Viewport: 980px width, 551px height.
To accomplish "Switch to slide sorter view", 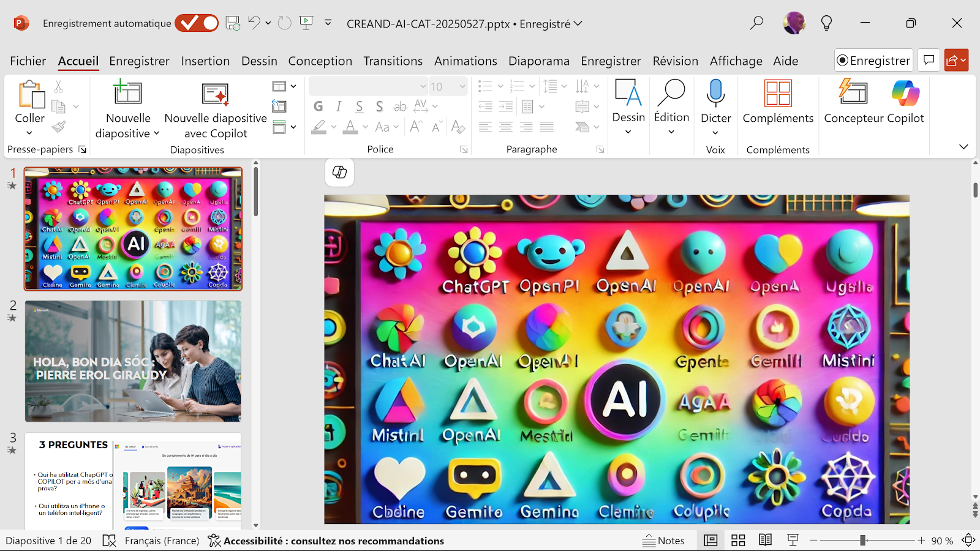I will pos(738,541).
